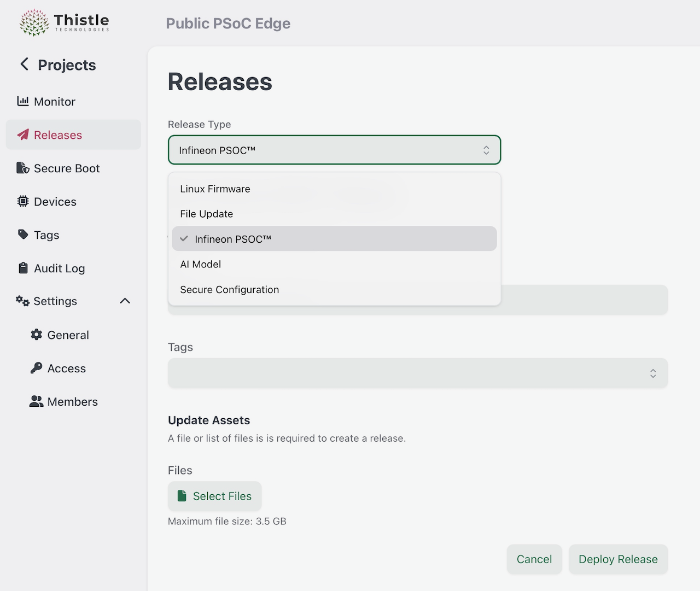Click the Thistle Technologies logo
Screen dimensions: 700x591
point(63,22)
